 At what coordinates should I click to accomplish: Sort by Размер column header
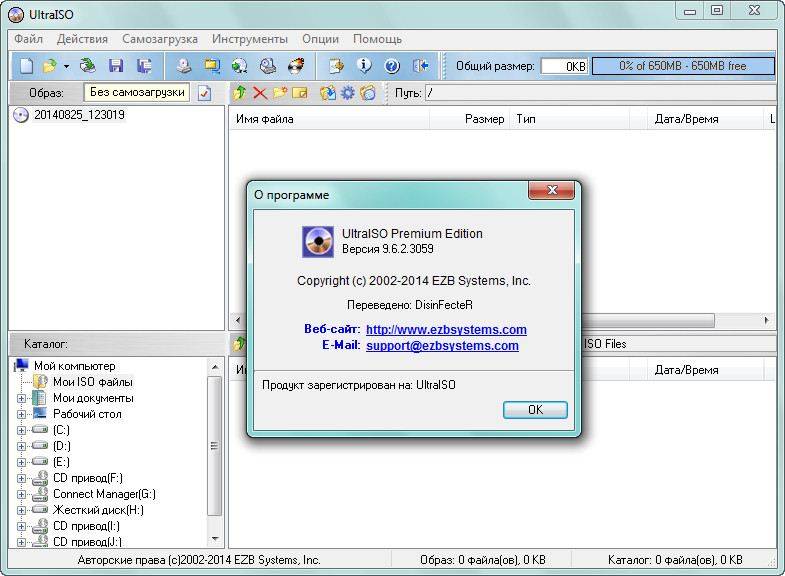coord(470,119)
